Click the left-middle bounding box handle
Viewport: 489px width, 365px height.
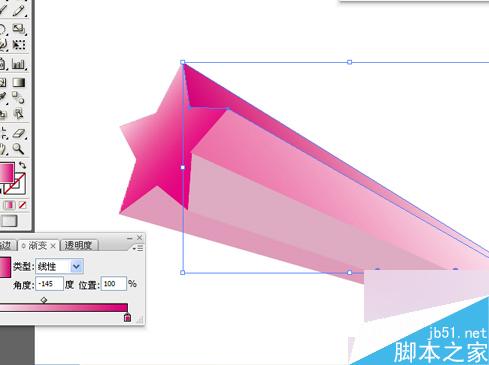[183, 167]
